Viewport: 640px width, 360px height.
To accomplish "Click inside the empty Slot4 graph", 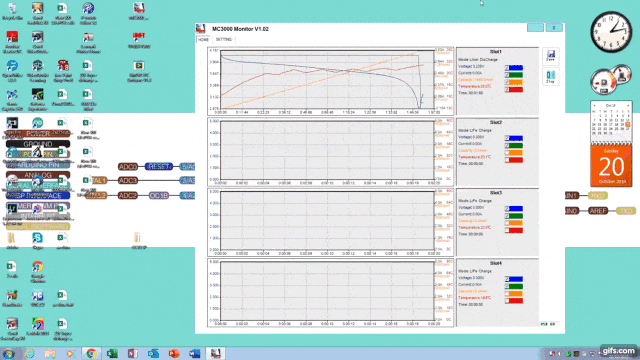I will click(327, 291).
